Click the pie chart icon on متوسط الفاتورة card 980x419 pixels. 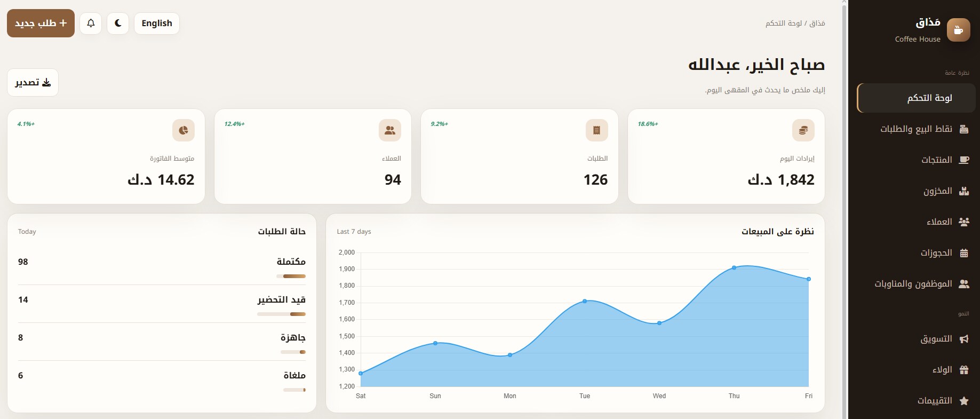[184, 130]
